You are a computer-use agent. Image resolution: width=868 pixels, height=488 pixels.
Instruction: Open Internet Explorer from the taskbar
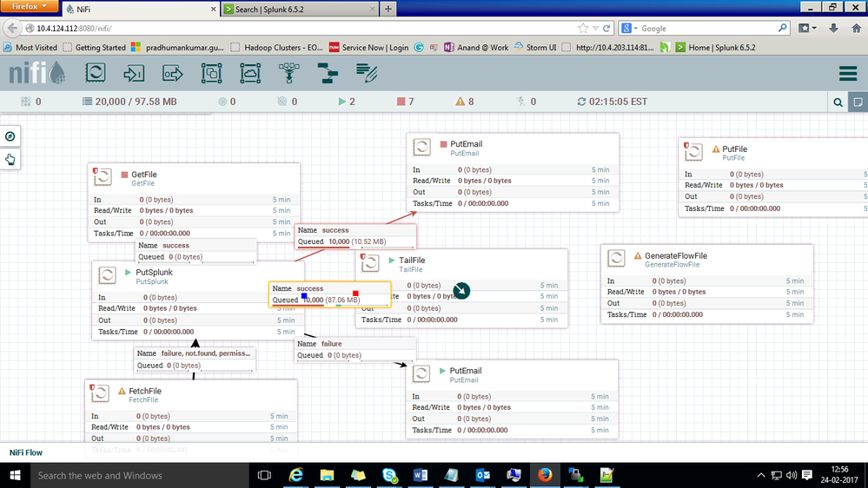[296, 475]
